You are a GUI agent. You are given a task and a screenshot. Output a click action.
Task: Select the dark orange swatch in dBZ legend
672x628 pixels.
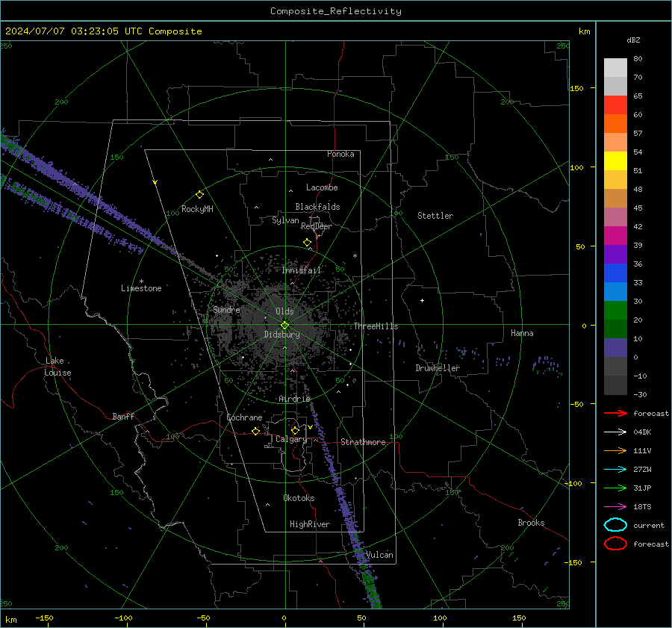tap(615, 123)
